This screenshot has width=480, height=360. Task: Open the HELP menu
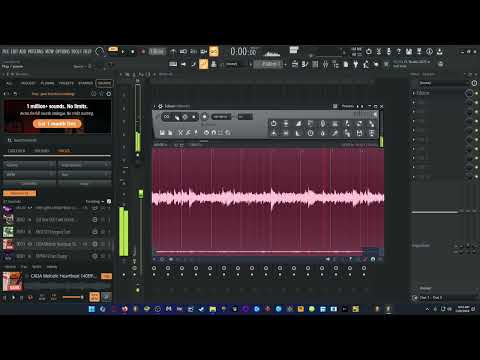tap(88, 52)
